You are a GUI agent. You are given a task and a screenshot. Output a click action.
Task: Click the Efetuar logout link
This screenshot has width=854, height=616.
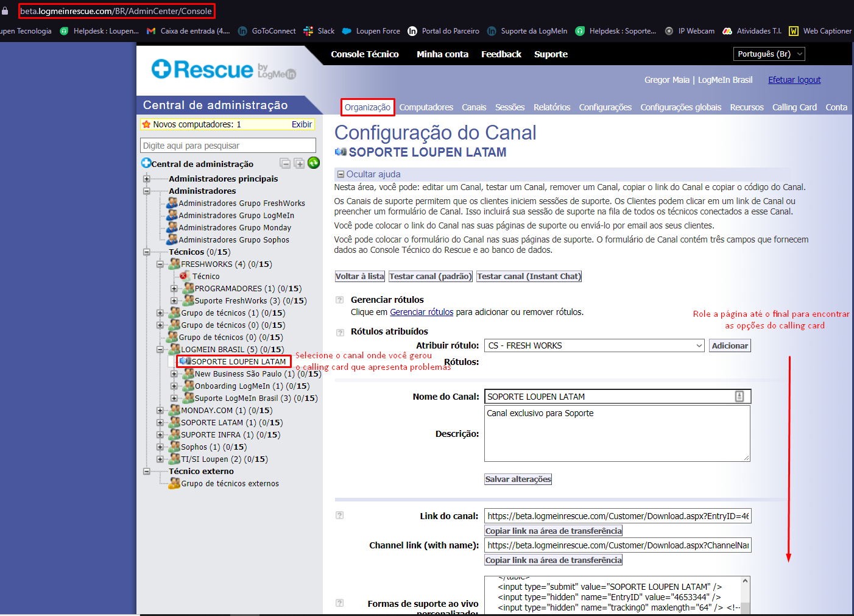tap(794, 80)
